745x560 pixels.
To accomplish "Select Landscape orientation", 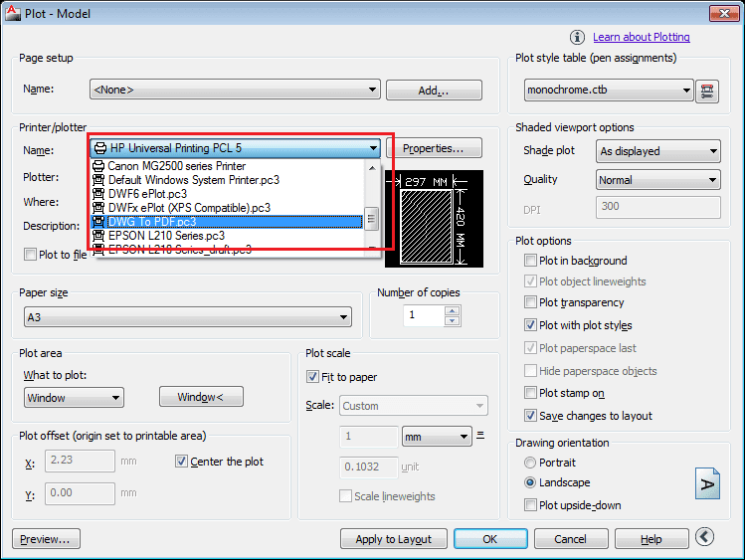I will point(530,482).
